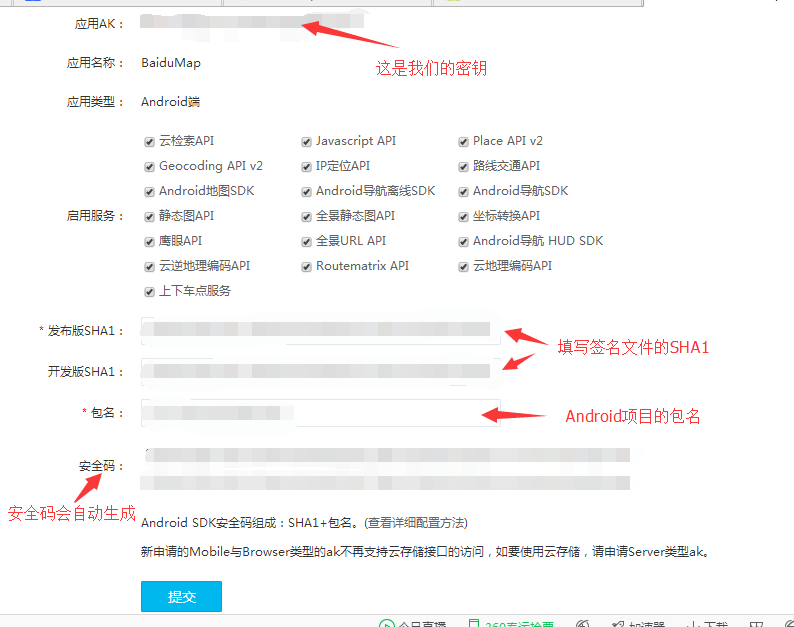Toggle the Android导航离线SDK checkbox

[x=306, y=192]
